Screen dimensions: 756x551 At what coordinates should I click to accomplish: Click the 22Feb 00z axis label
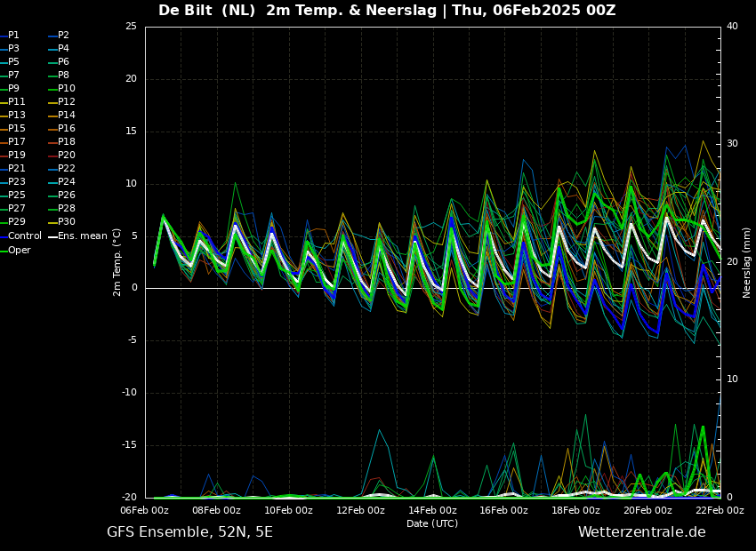click(x=720, y=510)
